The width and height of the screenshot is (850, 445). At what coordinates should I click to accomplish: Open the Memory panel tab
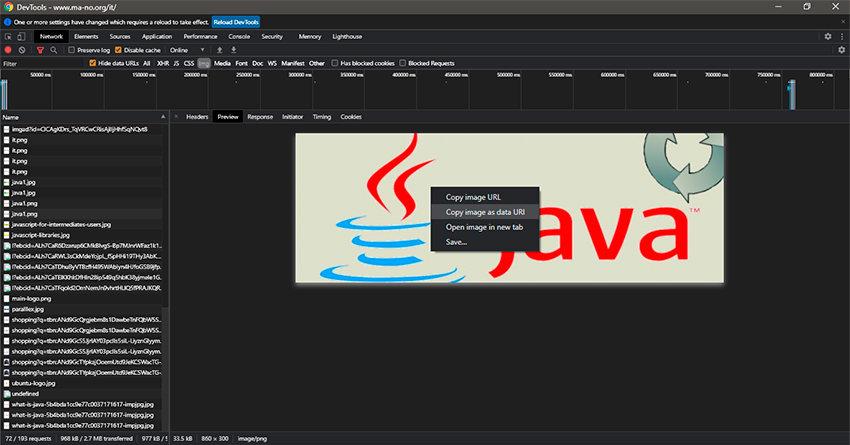point(310,37)
